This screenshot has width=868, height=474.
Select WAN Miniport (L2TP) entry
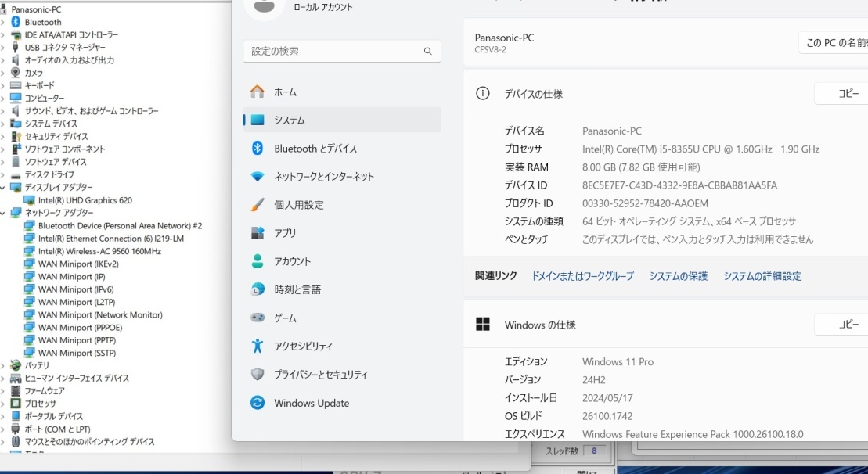coord(77,302)
